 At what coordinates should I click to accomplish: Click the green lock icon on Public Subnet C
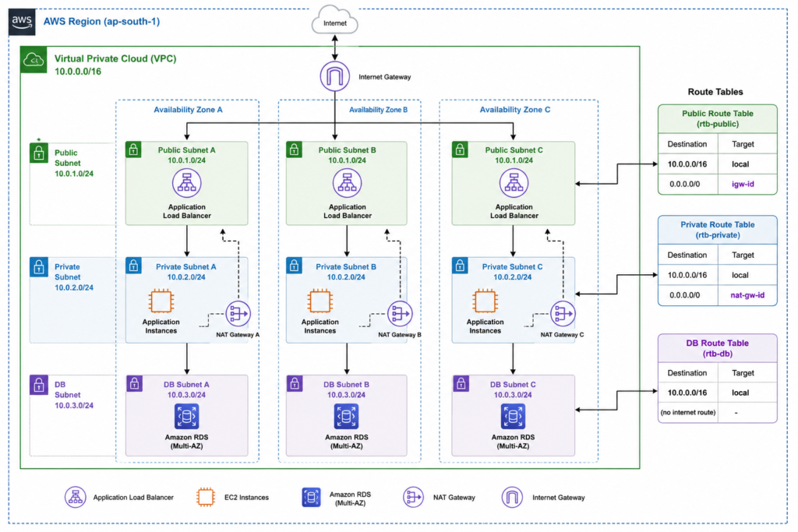click(460, 150)
